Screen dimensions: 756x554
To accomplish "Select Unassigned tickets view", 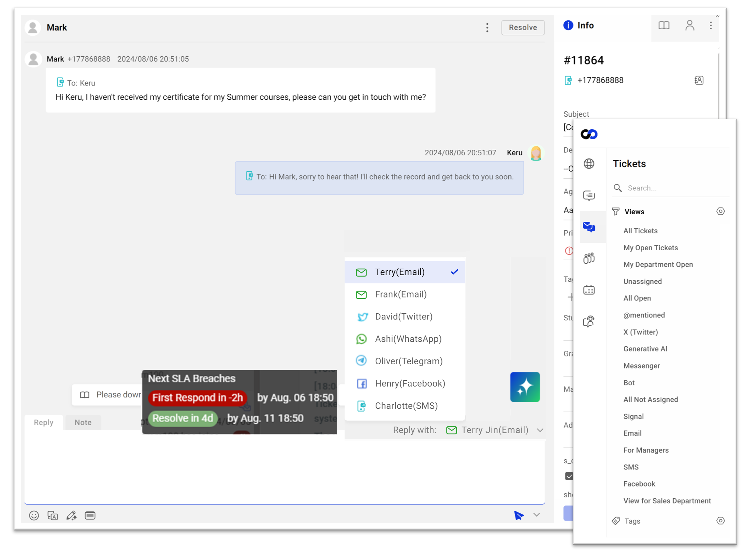I will (x=642, y=281).
